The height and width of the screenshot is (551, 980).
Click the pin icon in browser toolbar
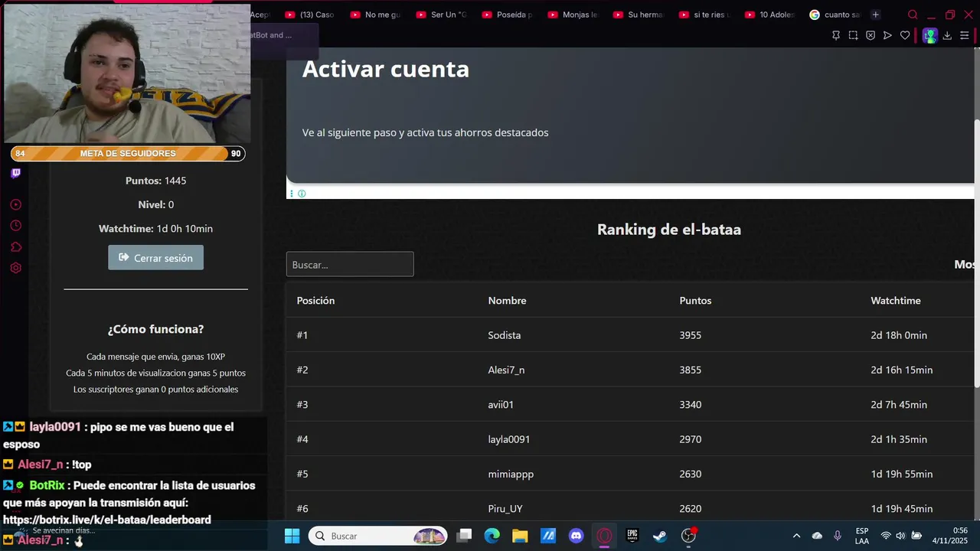(836, 35)
